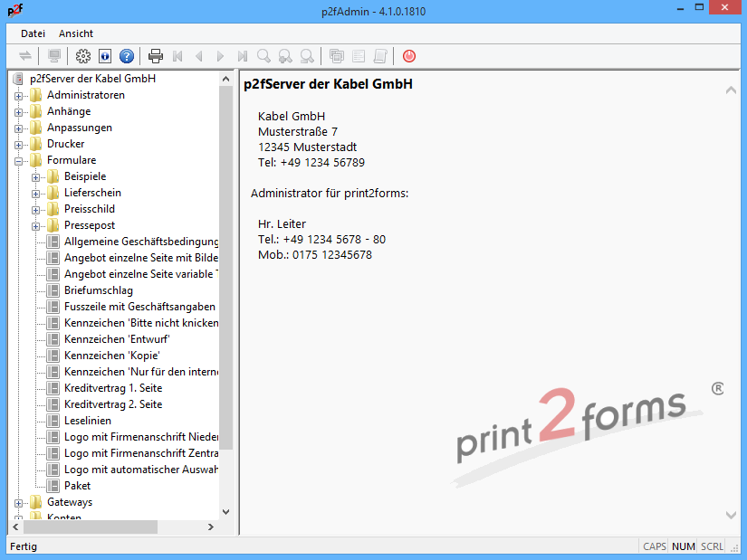Click the tree's vertical scrollbar down arrow

226,512
